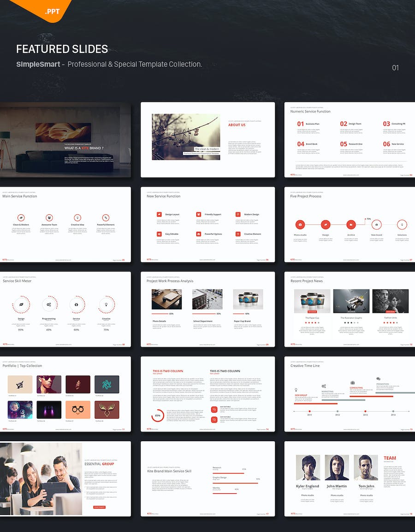Click the red 'TEAM' heading
Screen dimensions: 415x532
point(390,458)
